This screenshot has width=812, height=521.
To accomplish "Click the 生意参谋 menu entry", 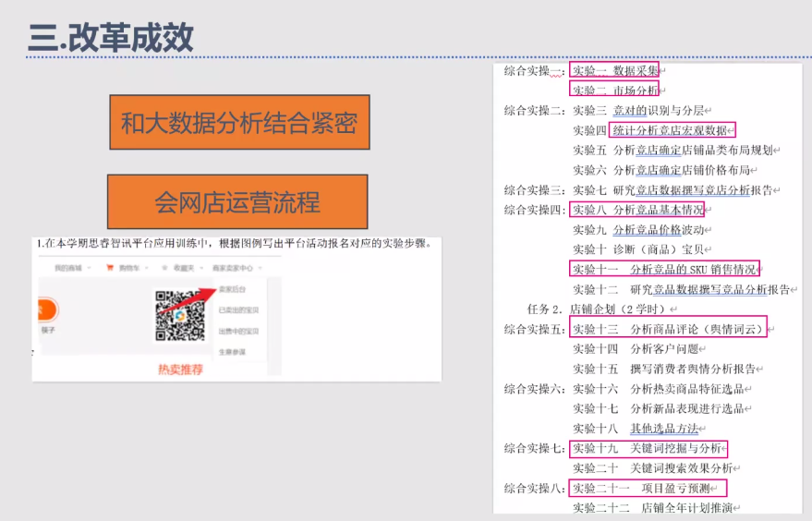I will [x=233, y=351].
